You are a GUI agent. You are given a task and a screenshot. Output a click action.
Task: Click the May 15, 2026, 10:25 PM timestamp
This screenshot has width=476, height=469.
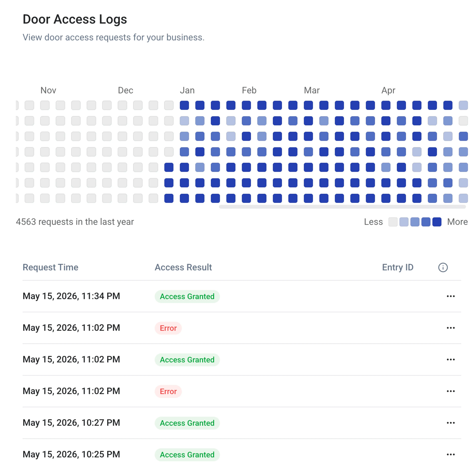(x=71, y=454)
